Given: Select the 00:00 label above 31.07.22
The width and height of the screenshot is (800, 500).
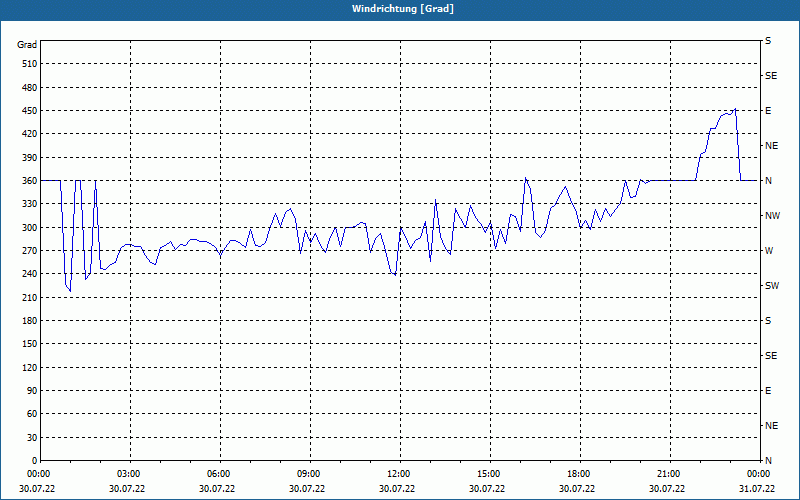Looking at the screenshot, I should [x=757, y=474].
